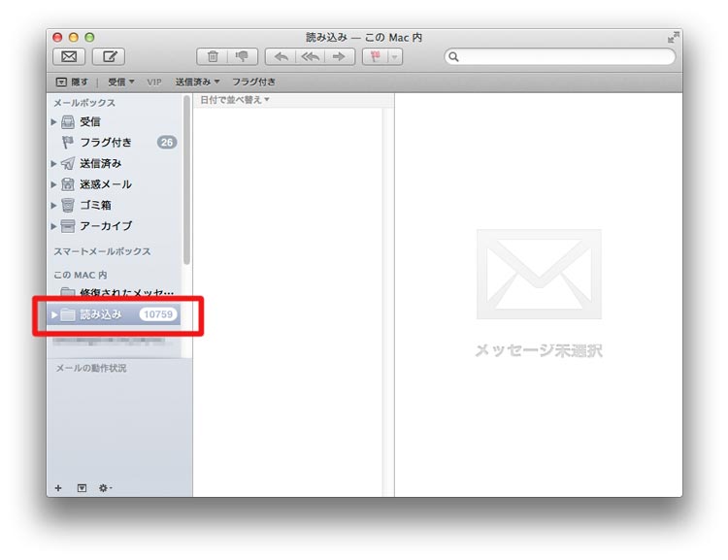728x560 pixels.
Task: Open the gear action menu
Action: coord(106,488)
